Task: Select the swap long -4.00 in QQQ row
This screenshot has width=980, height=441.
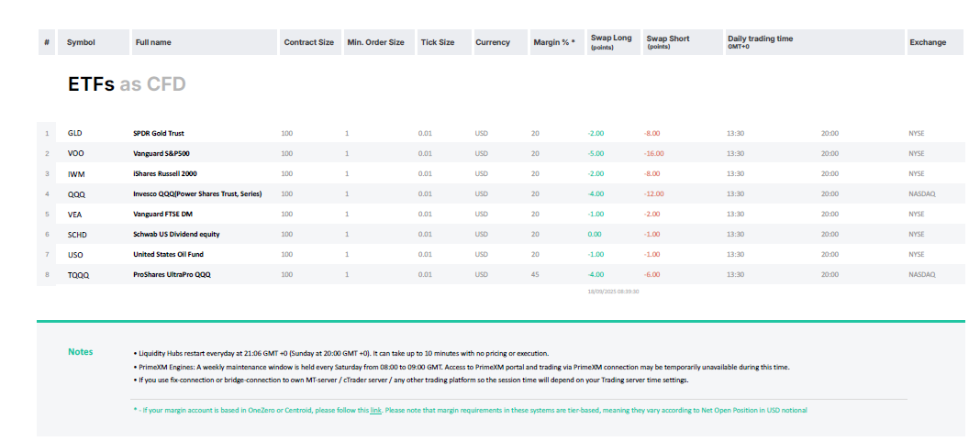Action: [596, 193]
